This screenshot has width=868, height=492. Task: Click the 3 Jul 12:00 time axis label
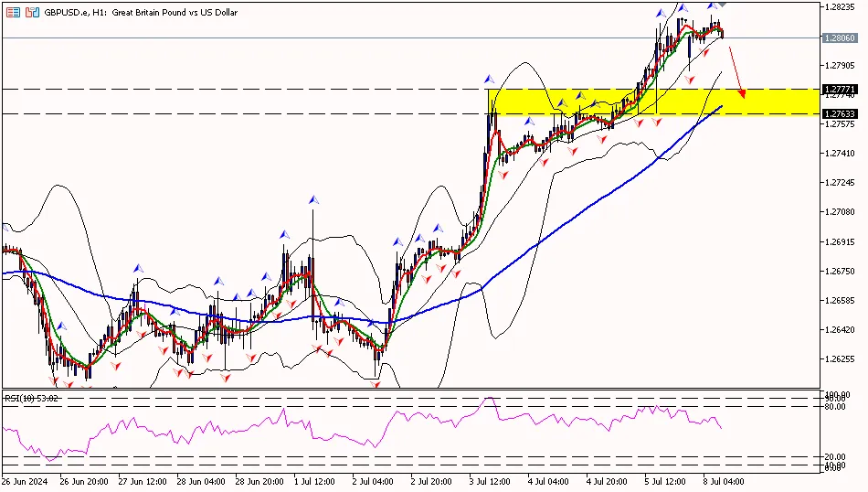pyautogui.click(x=488, y=481)
